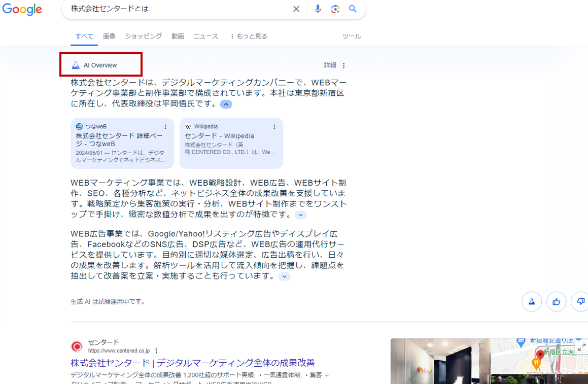Expand the business location map thumbnail

click(581, 348)
